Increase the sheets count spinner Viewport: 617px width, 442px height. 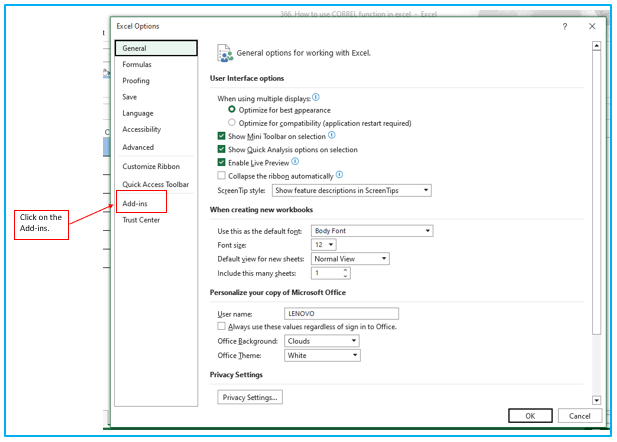click(x=345, y=270)
